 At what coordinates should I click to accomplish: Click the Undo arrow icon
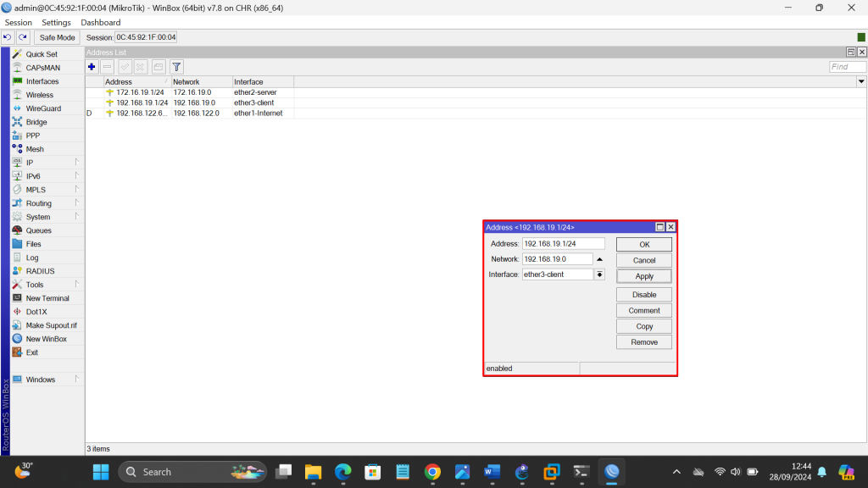8,37
